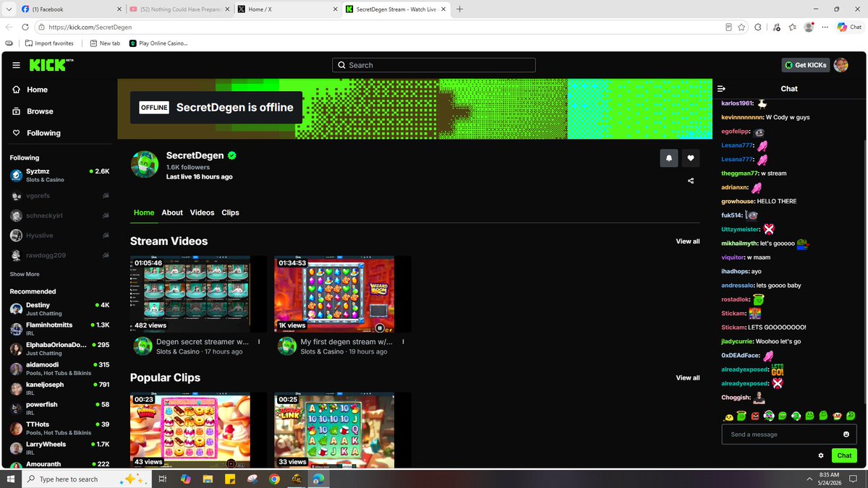Click the heart follow button for SecretDegen
This screenshot has width=868, height=488.
point(691,158)
